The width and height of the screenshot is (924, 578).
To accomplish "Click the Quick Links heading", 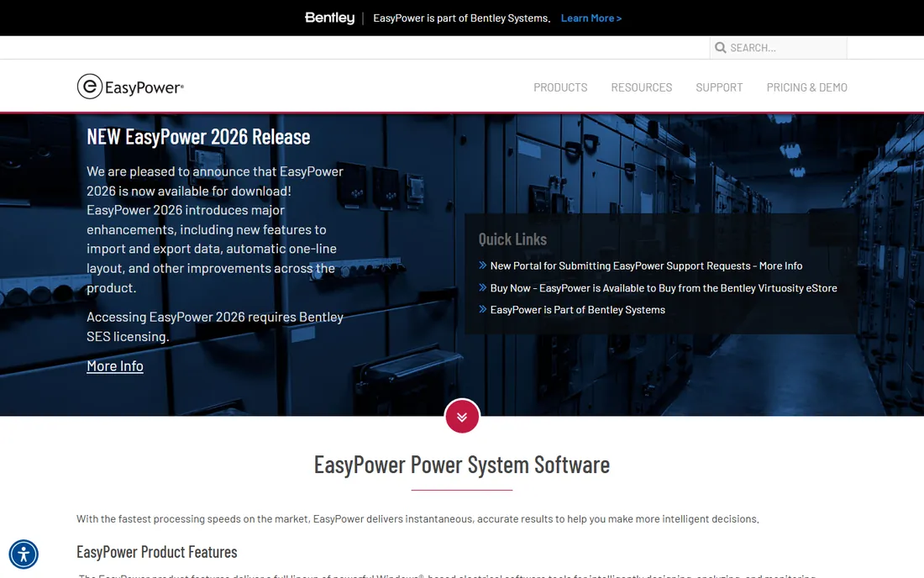I will click(512, 239).
